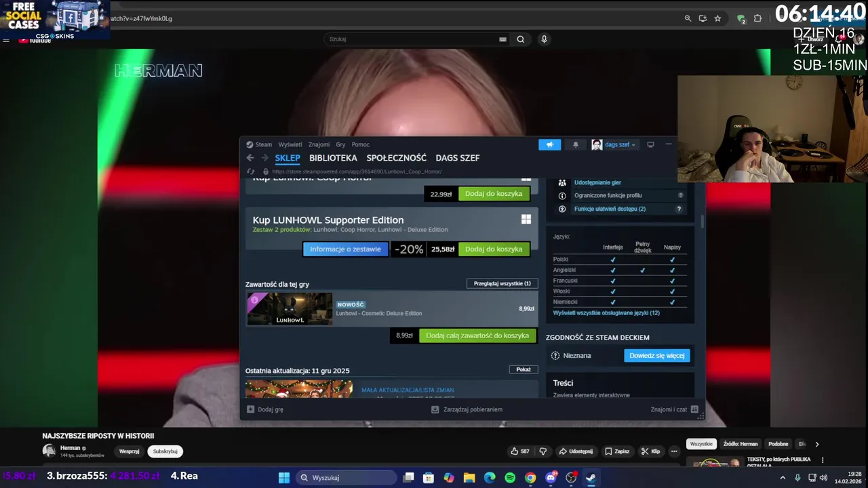Bookmark this page with Chrome star
Screen dimensions: 868x488
coord(717,18)
